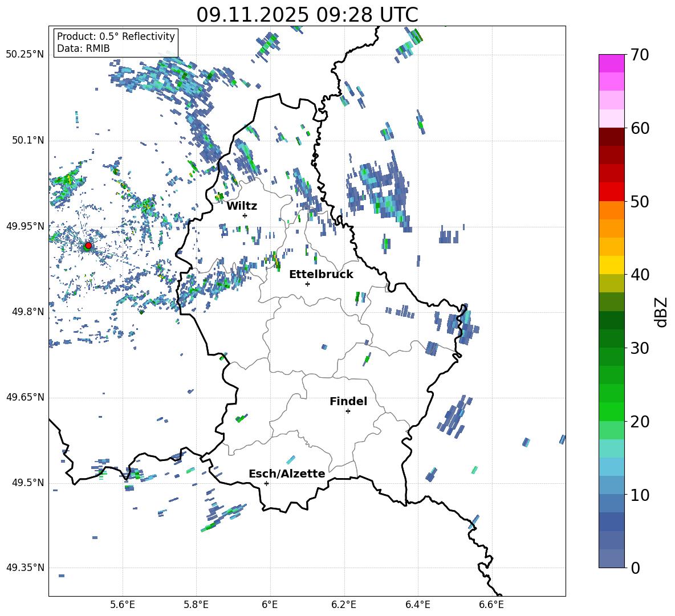Screen dimensions: 675x616
Task: Click the dBZ colorbar label
Action: coord(662,312)
